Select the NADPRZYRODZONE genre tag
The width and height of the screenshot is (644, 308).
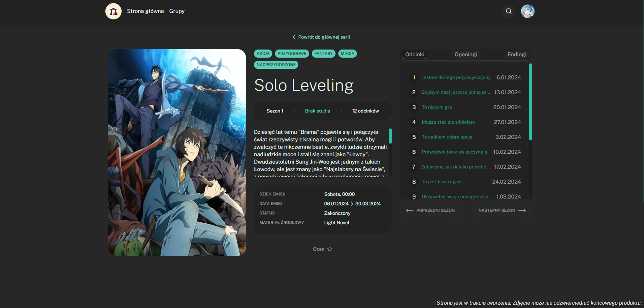click(276, 65)
